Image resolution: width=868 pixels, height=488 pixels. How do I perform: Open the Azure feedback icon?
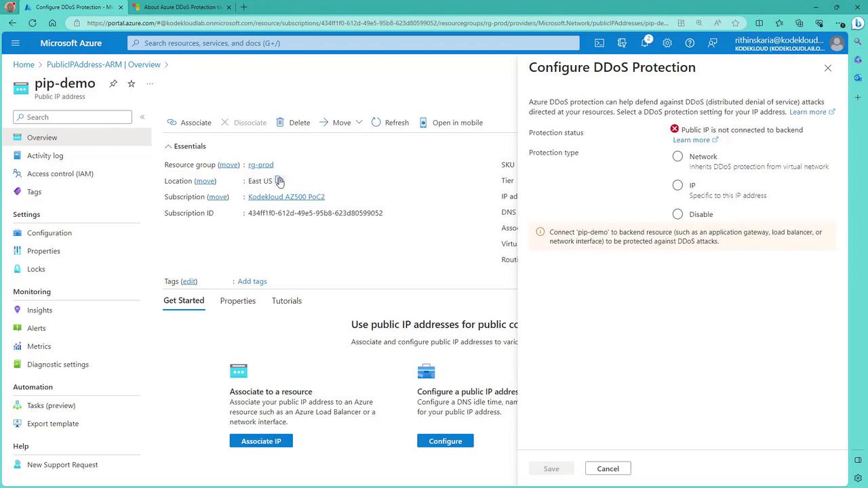712,43
